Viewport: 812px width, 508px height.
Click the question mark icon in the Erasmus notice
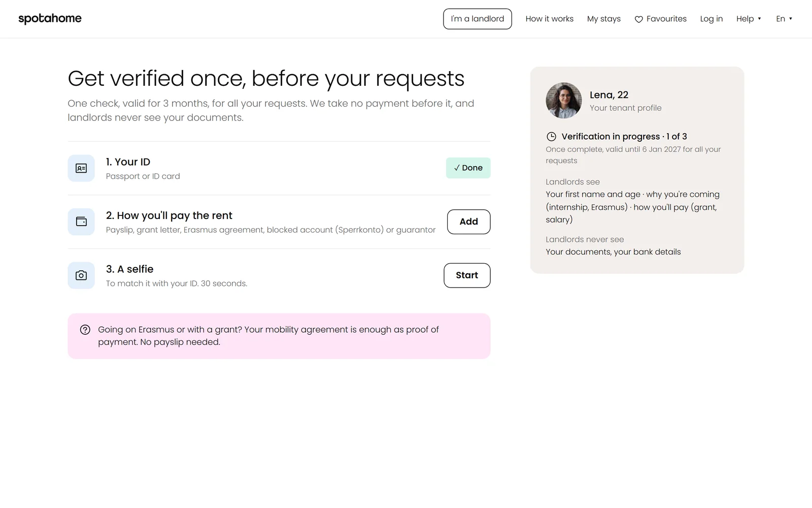[x=85, y=330]
